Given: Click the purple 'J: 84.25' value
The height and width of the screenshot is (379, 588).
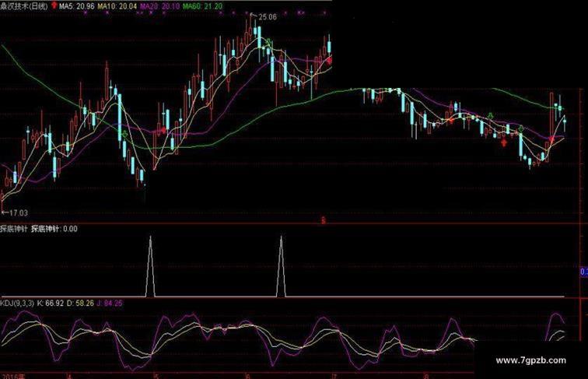Looking at the screenshot, I should [x=109, y=303].
